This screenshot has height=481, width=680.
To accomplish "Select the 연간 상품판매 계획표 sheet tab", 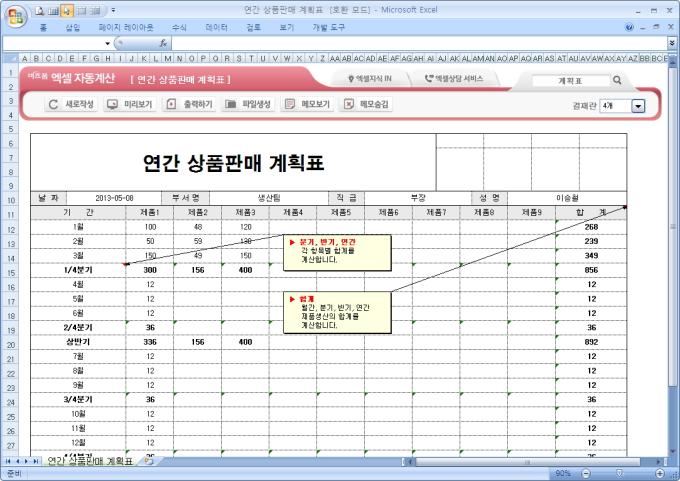I will [x=90, y=461].
